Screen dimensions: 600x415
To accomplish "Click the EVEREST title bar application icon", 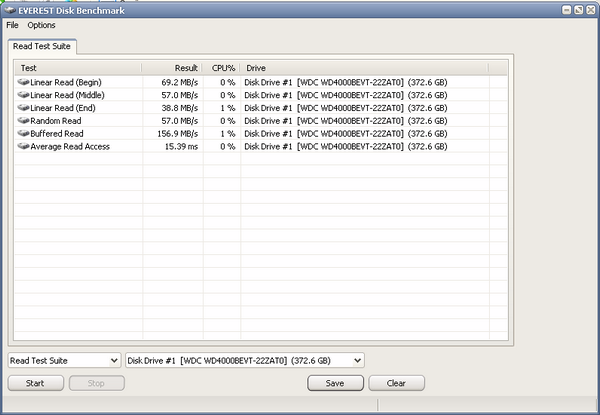I will pos(10,10).
